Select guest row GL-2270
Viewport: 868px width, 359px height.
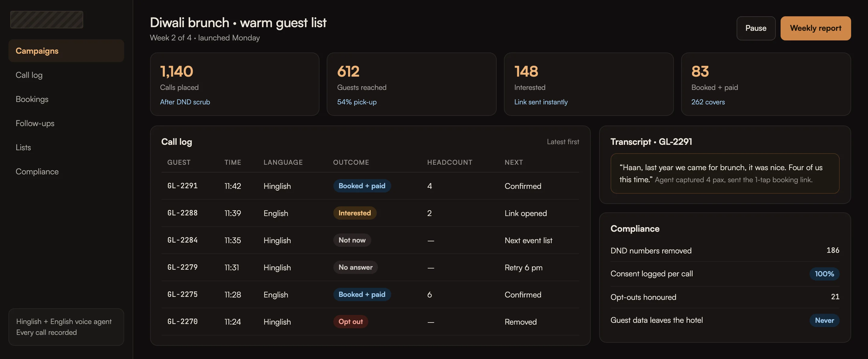pos(370,322)
